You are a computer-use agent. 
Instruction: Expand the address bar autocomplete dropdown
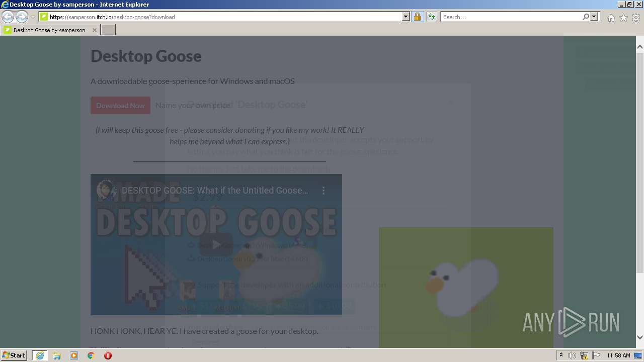pyautogui.click(x=406, y=17)
